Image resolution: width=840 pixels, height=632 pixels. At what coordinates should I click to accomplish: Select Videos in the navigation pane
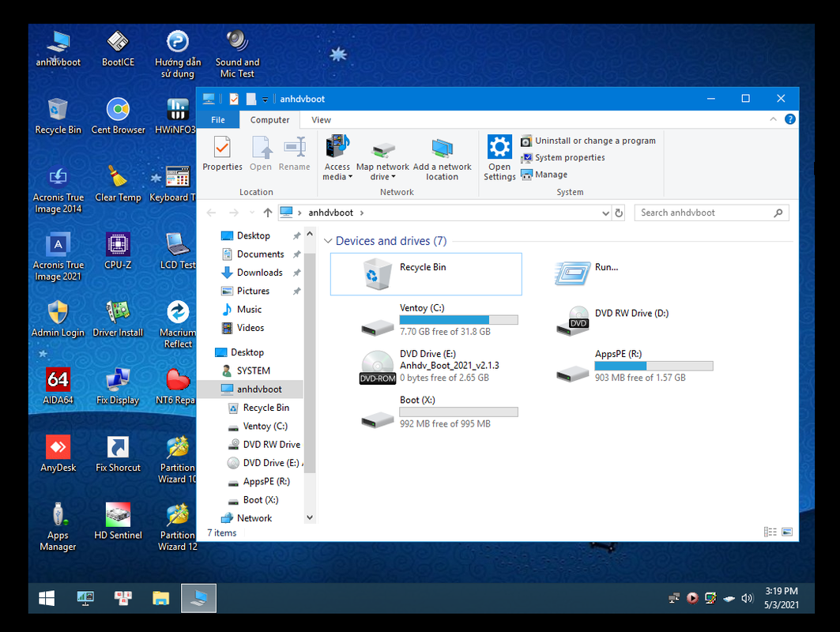click(243, 328)
